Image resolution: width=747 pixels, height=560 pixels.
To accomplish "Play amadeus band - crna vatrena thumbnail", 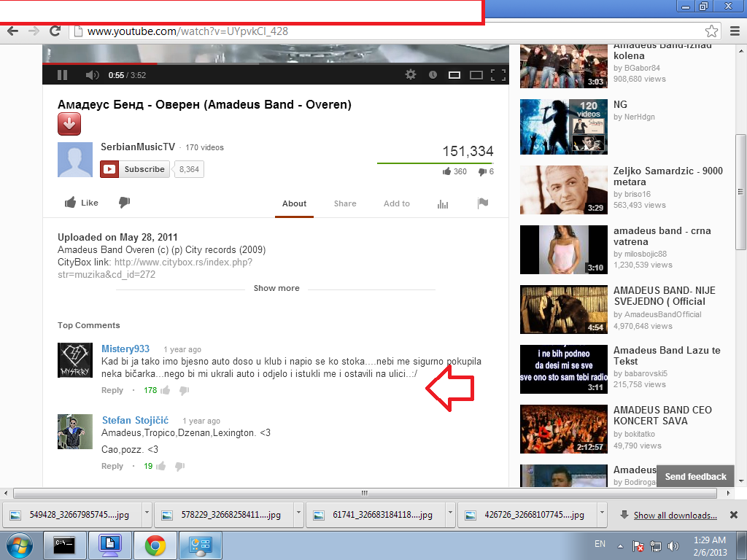I will click(564, 249).
